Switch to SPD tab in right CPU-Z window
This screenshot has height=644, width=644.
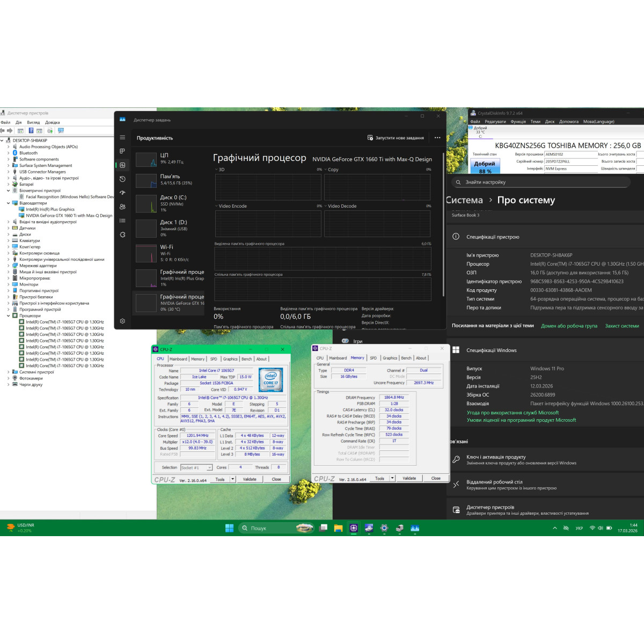coord(374,358)
